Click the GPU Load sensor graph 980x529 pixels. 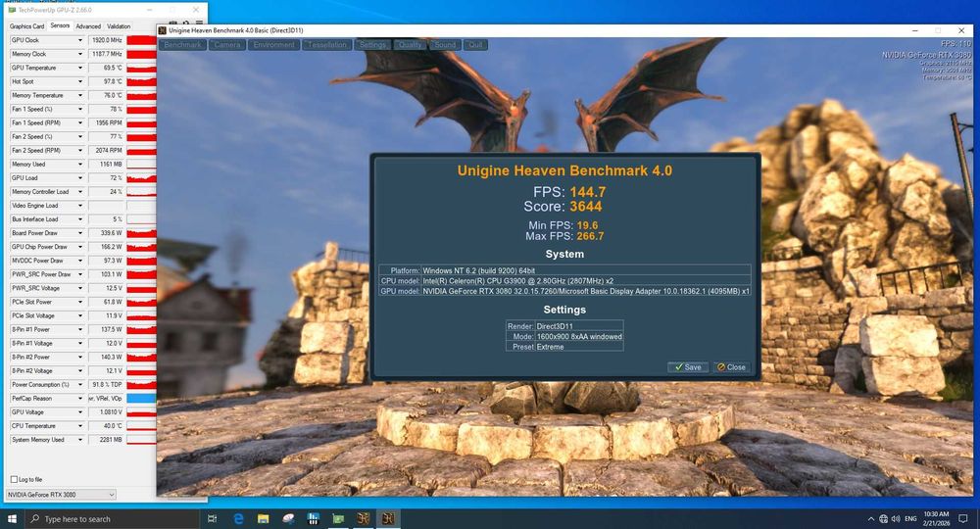pyautogui.click(x=141, y=178)
